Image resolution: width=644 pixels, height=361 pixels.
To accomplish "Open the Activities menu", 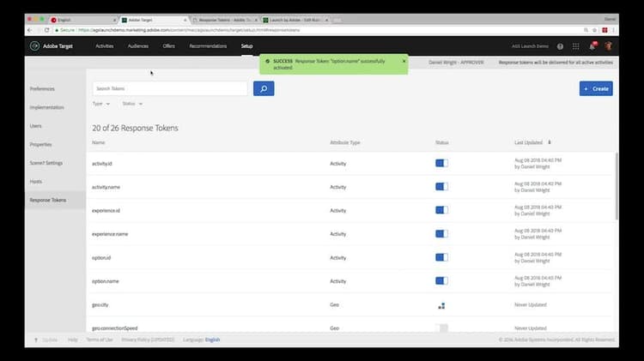I will (104, 46).
